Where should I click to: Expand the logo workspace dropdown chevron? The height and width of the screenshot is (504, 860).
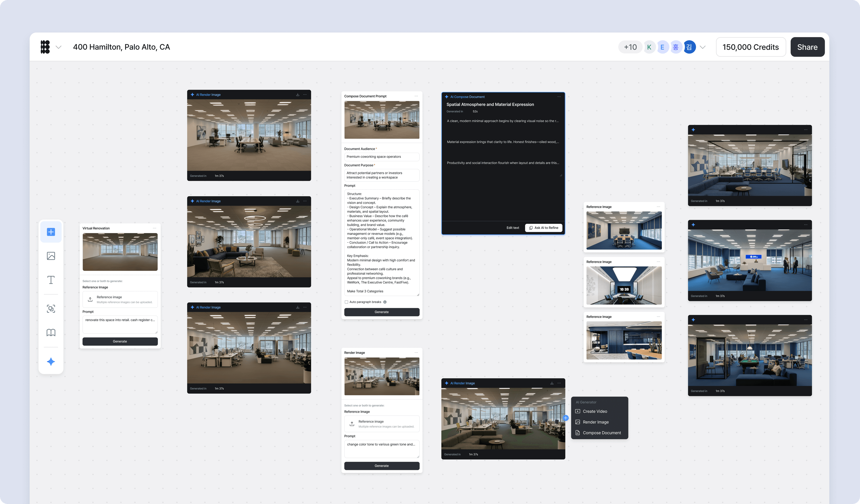click(x=59, y=47)
